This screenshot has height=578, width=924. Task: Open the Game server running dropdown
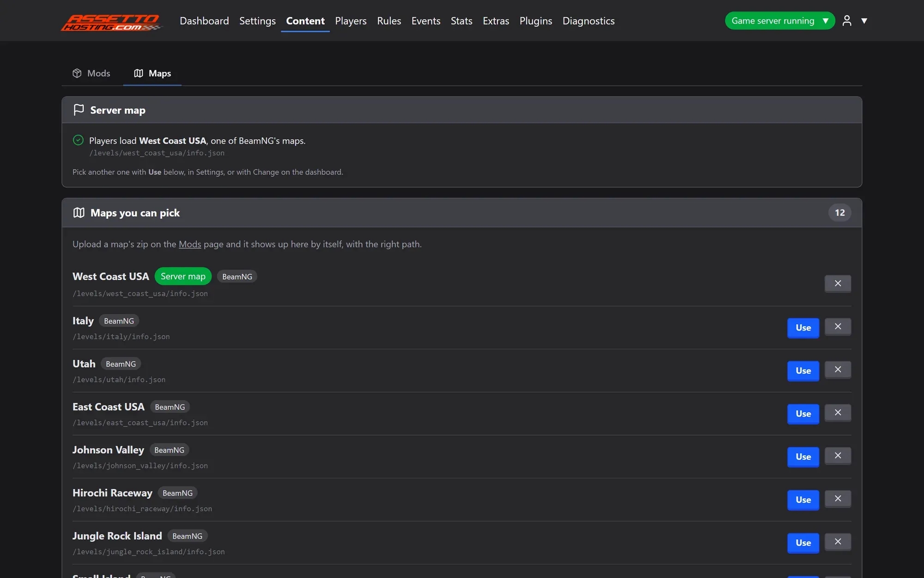[x=780, y=21]
